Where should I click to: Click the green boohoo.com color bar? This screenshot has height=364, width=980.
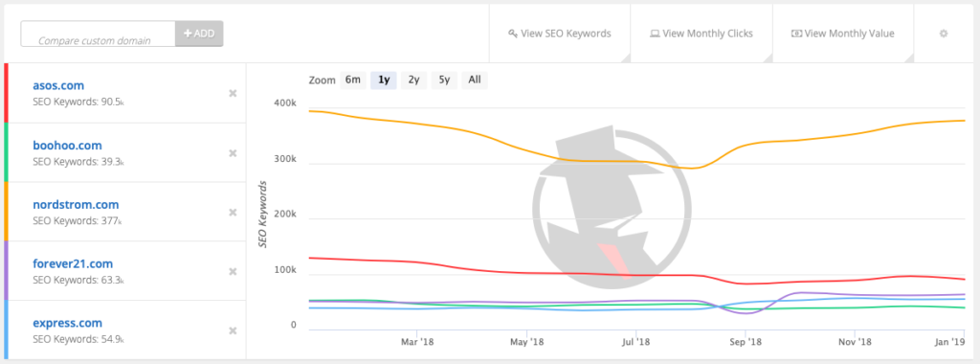pos(6,152)
